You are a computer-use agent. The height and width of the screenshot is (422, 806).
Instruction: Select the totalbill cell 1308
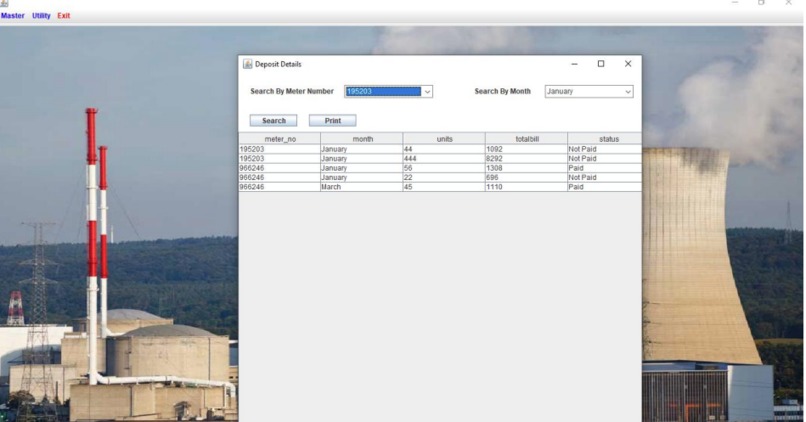[526, 168]
